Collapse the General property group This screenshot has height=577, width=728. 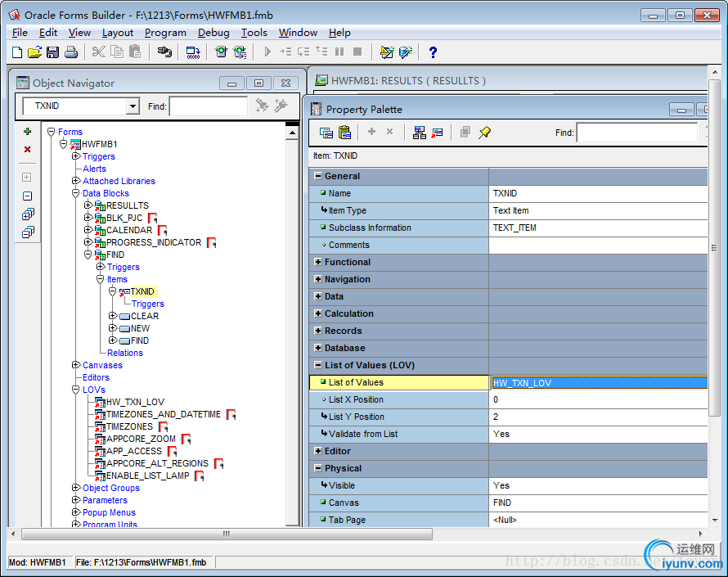(317, 176)
